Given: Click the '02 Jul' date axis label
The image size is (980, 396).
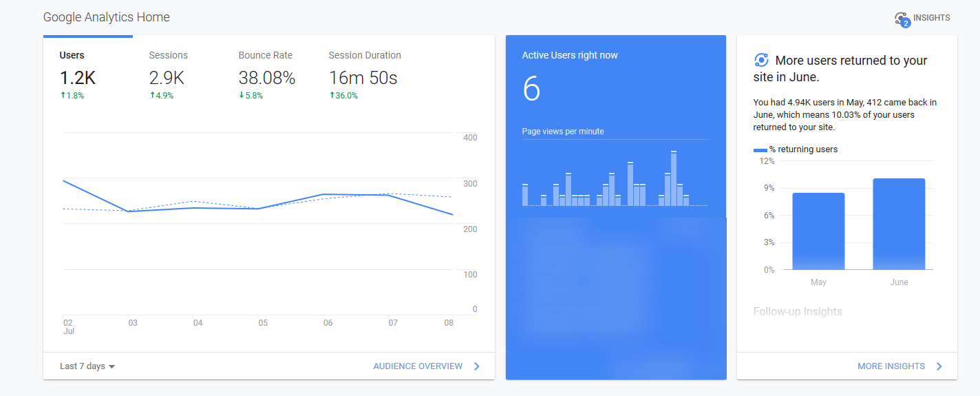Looking at the screenshot, I should coord(68,326).
